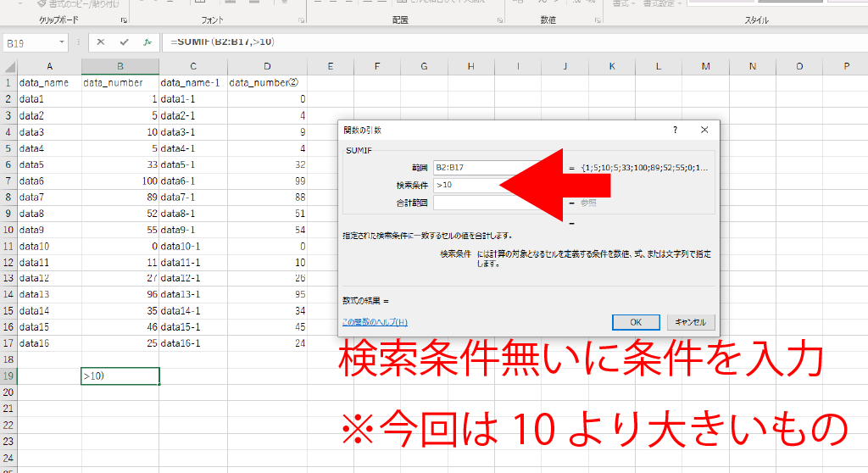Click the formula bar cancel (X) icon
Screen dimensions: 868x473
point(101,42)
